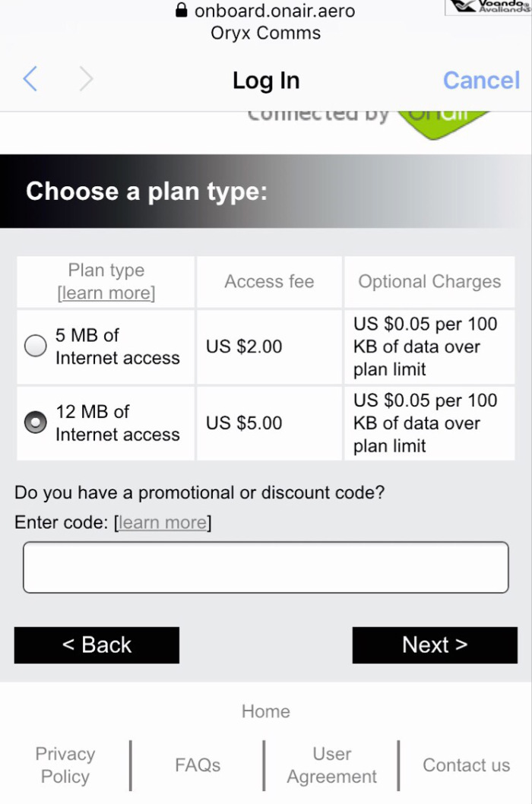Open learn more next to Enter code
Screen dimensions: 532x804
[x=163, y=522]
